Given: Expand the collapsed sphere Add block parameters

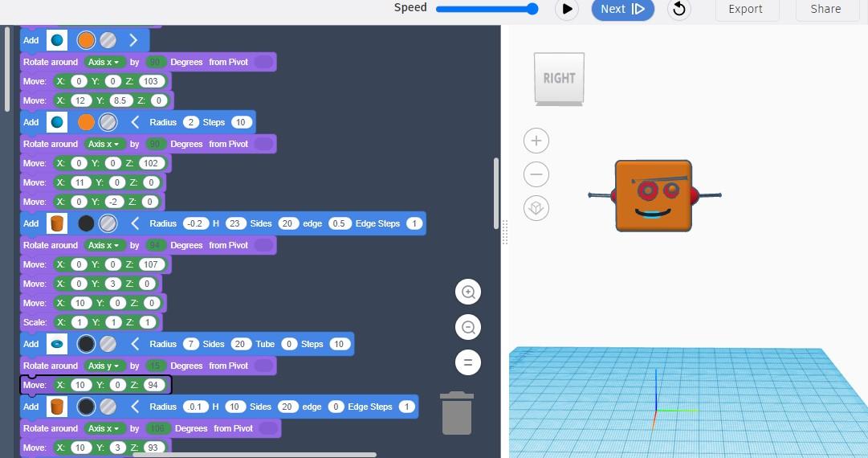Looking at the screenshot, I should [133, 40].
